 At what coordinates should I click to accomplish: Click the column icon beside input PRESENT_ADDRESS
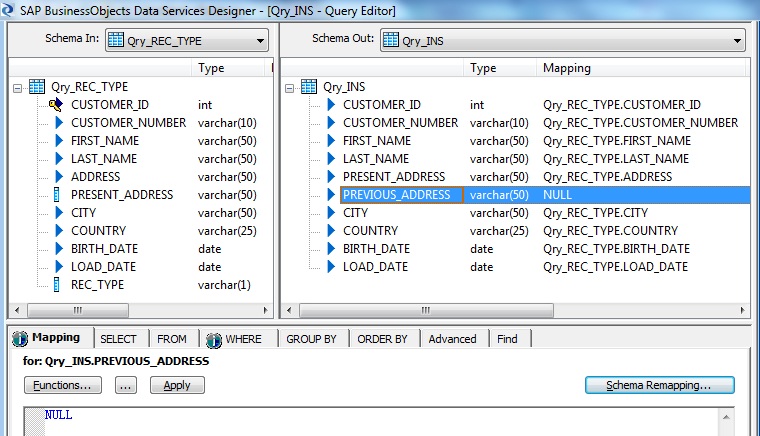[x=57, y=195]
